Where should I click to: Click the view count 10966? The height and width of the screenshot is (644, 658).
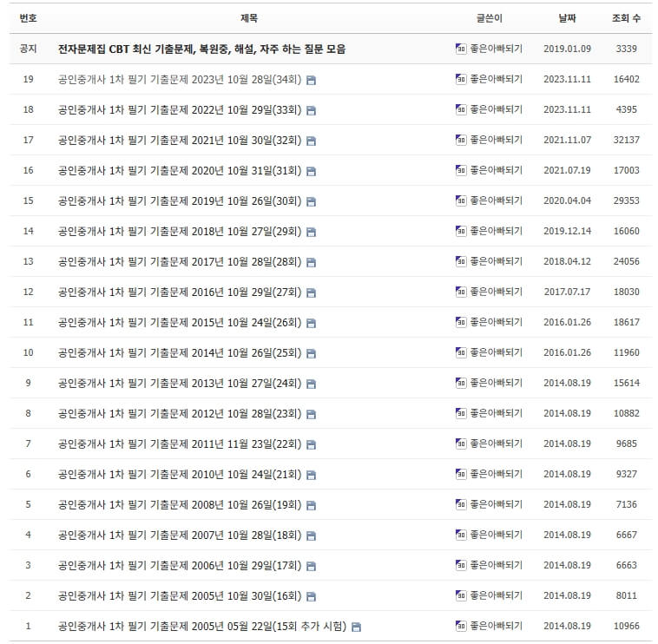click(627, 626)
